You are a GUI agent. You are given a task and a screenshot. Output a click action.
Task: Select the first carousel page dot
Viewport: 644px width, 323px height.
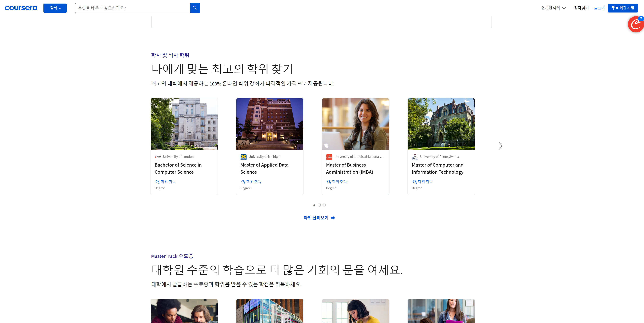tap(314, 205)
